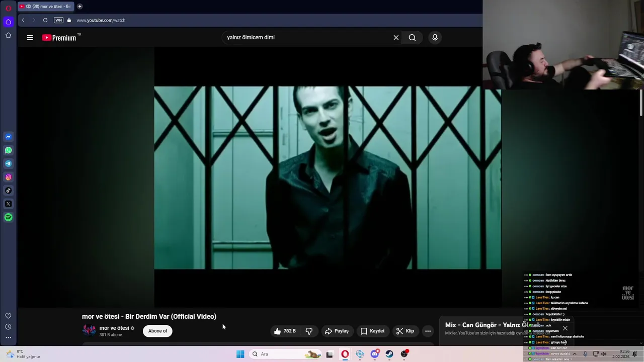Open mor ve ötesi channel avatar

click(89, 330)
